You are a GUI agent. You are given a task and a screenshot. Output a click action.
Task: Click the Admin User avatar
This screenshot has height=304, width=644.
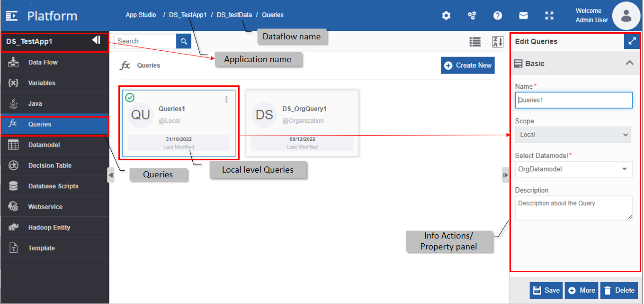pyautogui.click(x=626, y=16)
